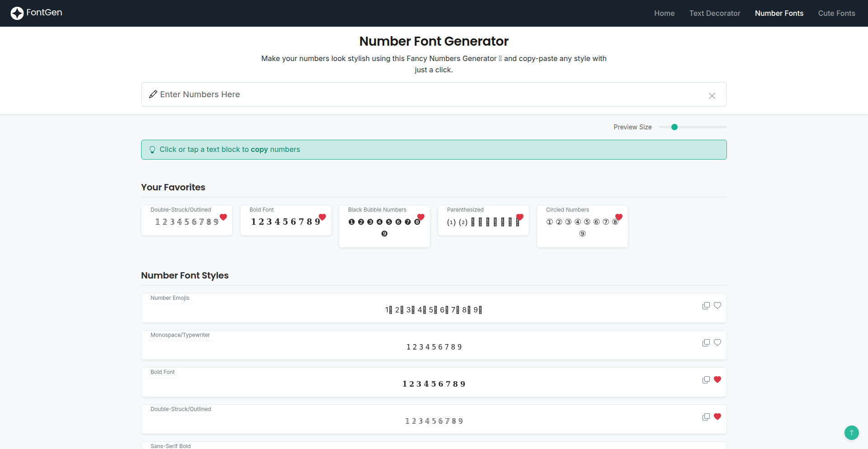
Task: Clear the number input with X icon
Action: 712,96
